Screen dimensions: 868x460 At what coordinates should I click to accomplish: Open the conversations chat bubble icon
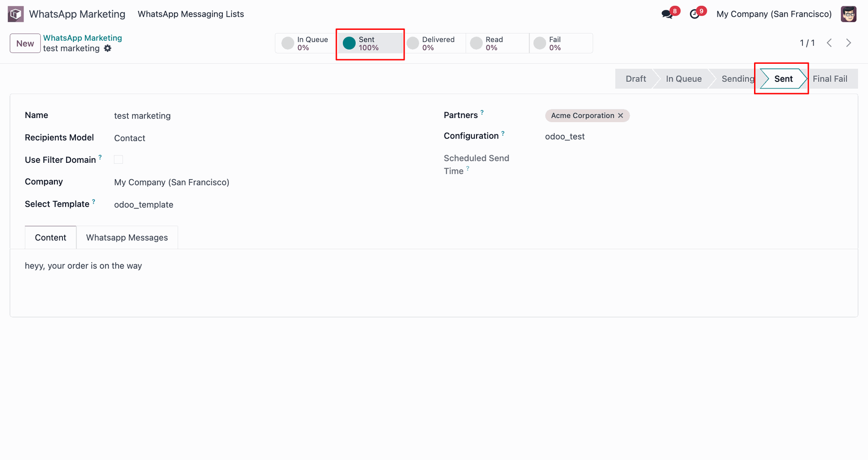[x=667, y=14]
